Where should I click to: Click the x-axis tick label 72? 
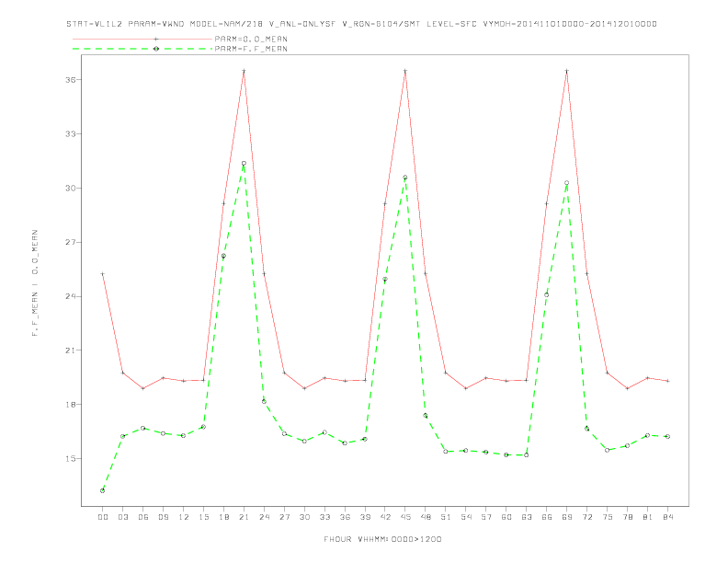pyautogui.click(x=586, y=517)
